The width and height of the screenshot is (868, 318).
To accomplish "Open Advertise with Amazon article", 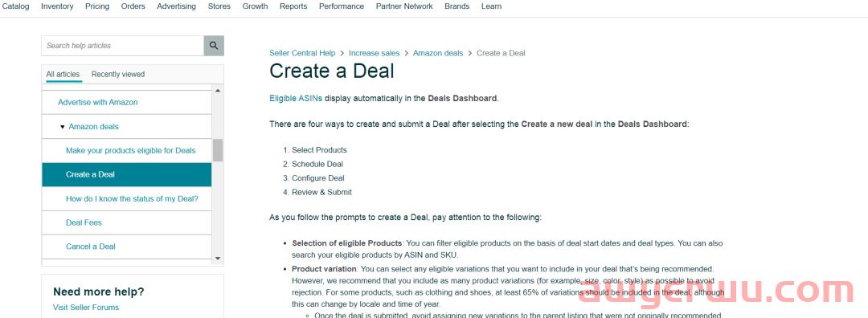I will 98,102.
